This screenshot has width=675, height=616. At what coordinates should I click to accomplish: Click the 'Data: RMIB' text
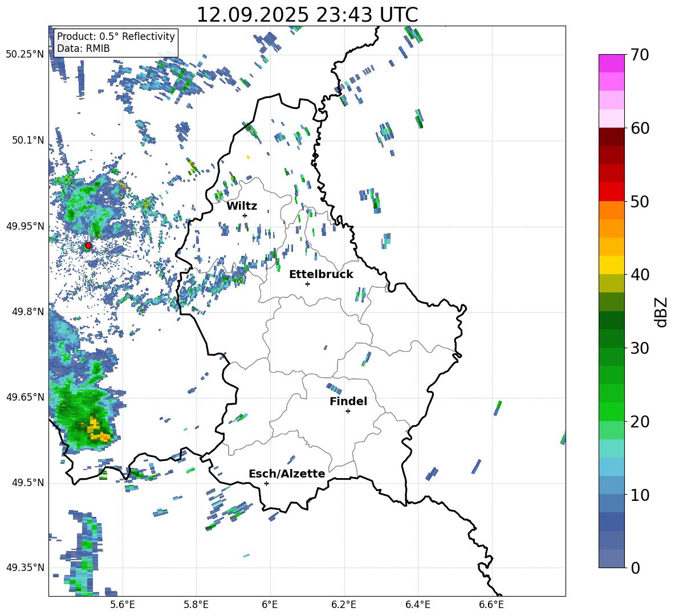coord(83,48)
